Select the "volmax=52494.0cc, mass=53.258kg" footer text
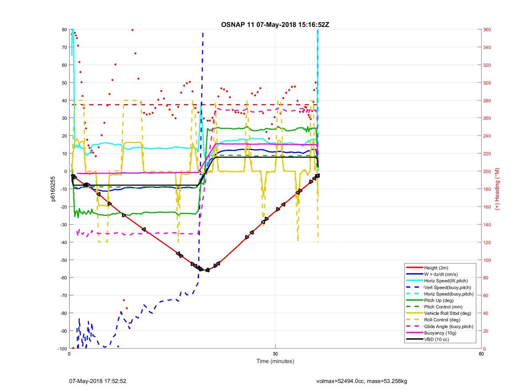Viewport: 532px width, 392px height. 361,381
